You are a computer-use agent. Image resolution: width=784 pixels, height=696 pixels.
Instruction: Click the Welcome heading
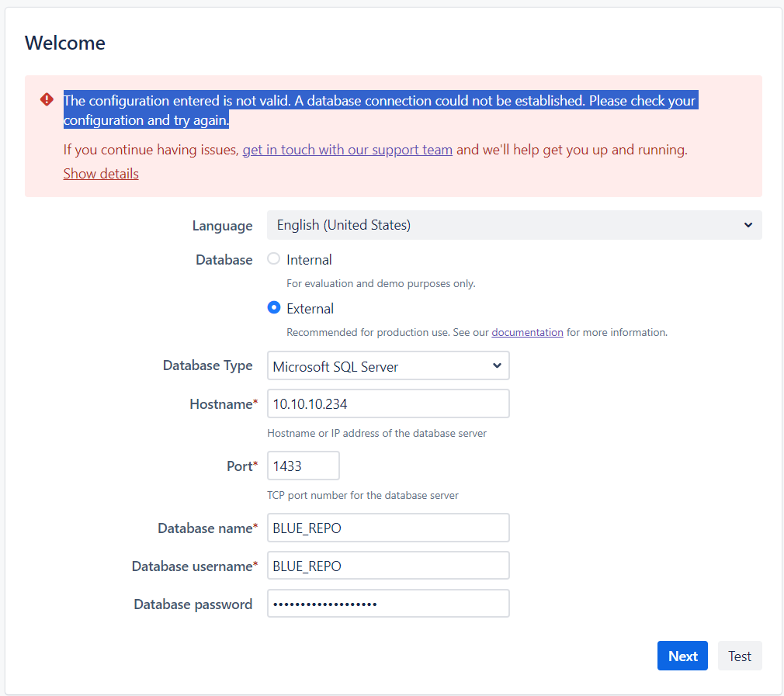[65, 43]
